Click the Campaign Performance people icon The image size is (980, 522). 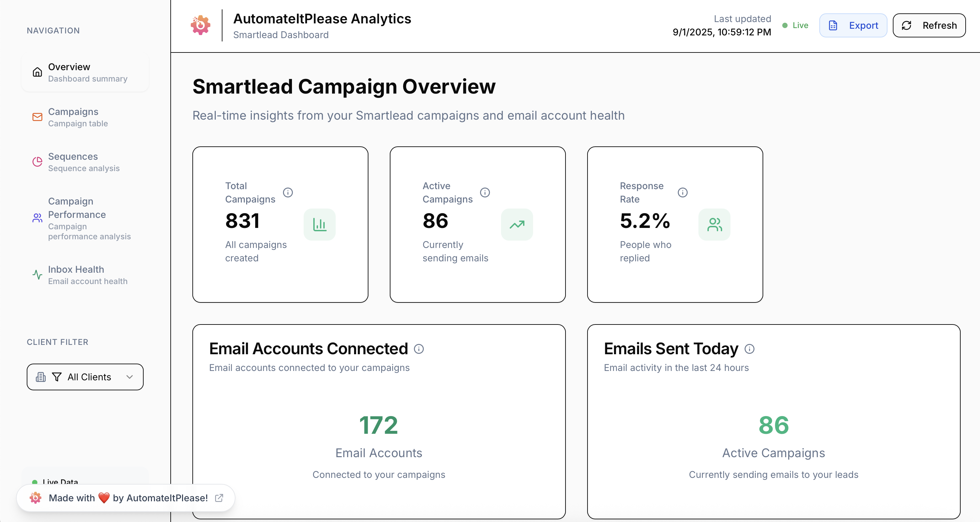tap(37, 218)
